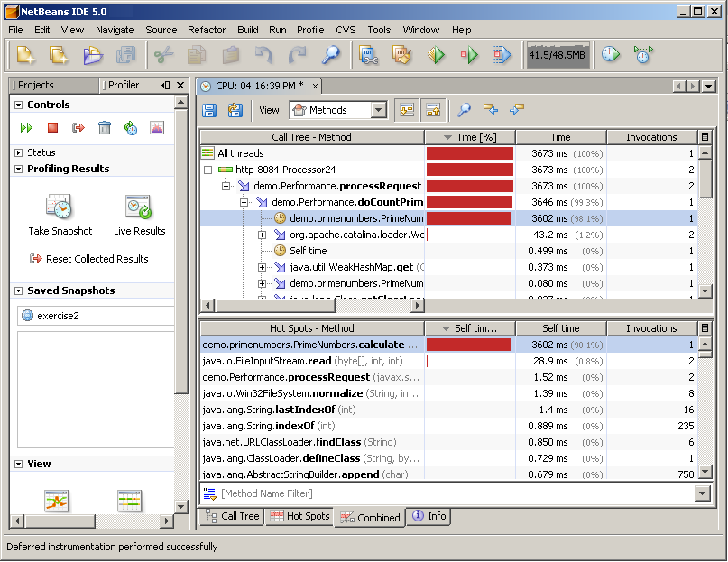Click the magnifier Find icon in main toolbar

(330, 55)
